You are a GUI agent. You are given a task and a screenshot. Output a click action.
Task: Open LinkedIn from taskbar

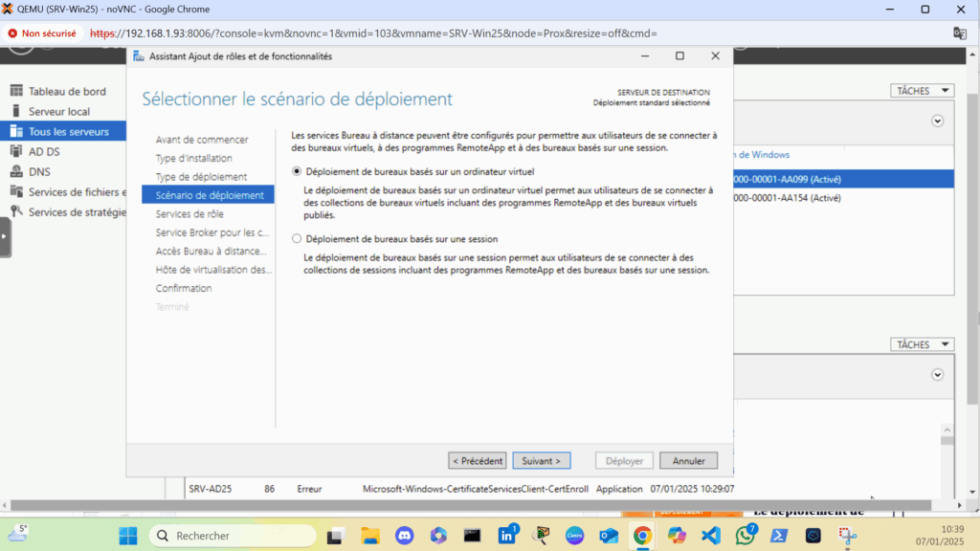click(x=507, y=536)
